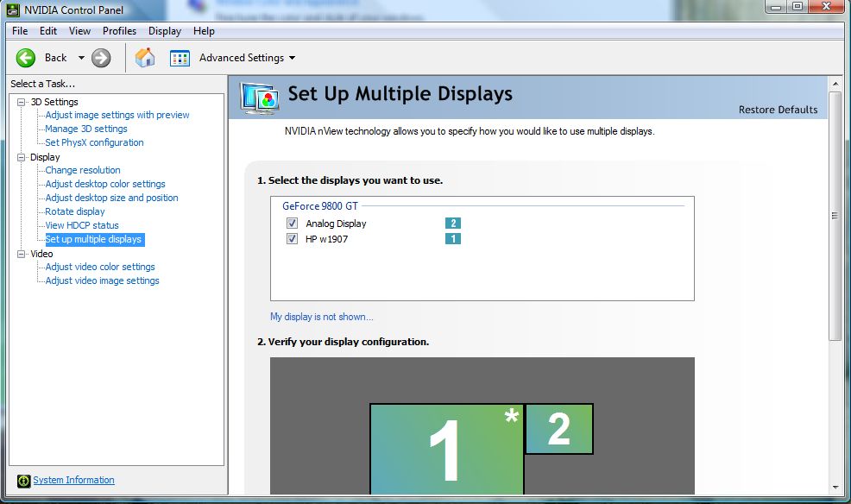Open the Edit menu
Image resolution: width=851 pixels, height=504 pixels.
point(48,31)
